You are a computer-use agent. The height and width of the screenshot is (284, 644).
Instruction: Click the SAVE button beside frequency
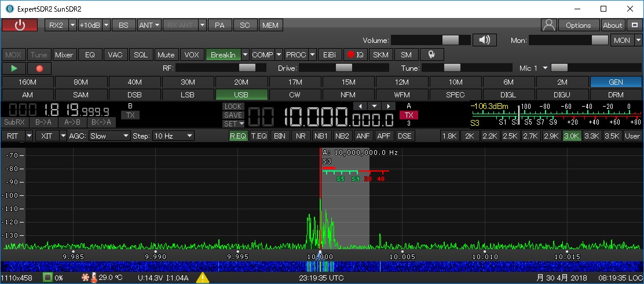pos(233,115)
